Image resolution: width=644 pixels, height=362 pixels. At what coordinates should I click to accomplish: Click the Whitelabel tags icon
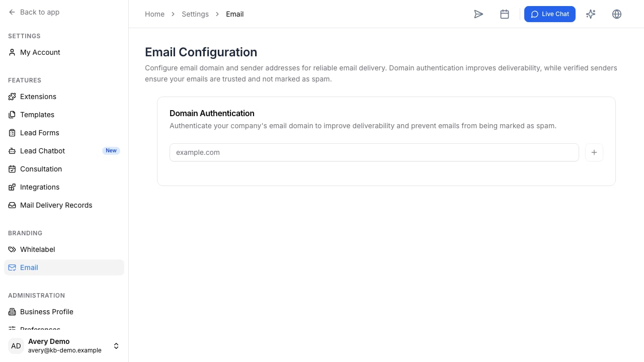tap(12, 249)
